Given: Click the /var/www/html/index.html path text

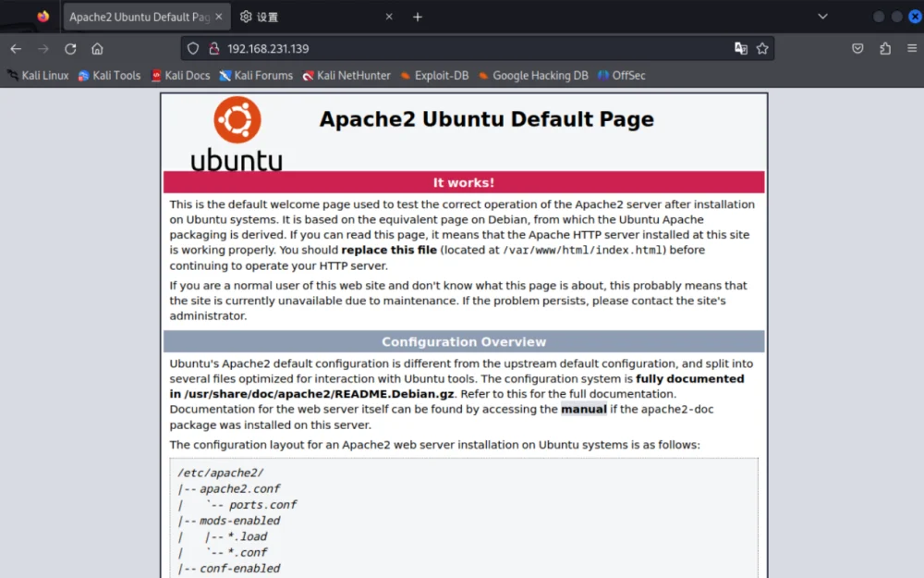Looking at the screenshot, I should 582,250.
